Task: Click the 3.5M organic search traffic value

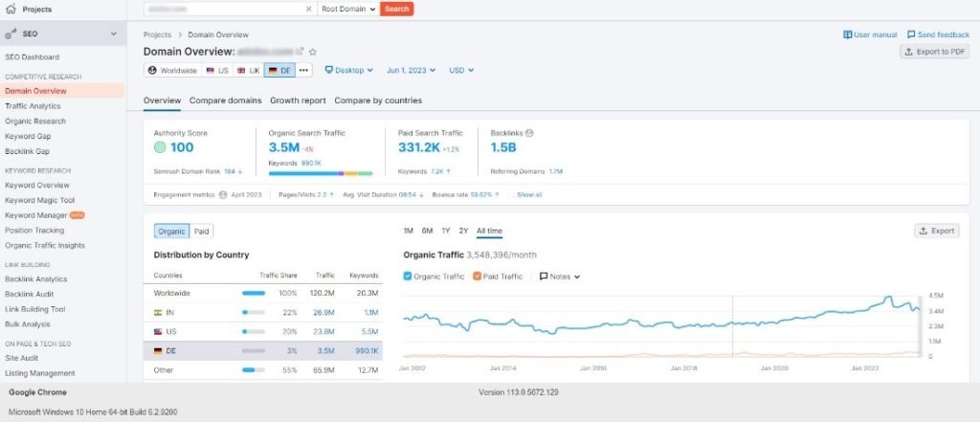Action: point(283,148)
